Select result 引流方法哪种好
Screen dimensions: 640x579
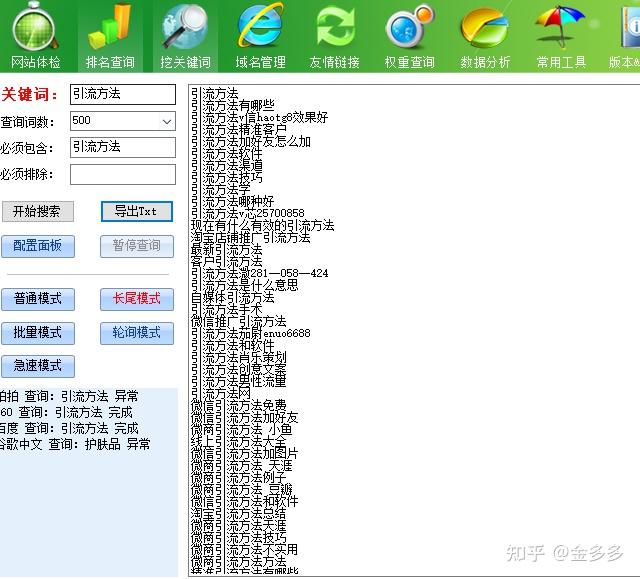233,202
